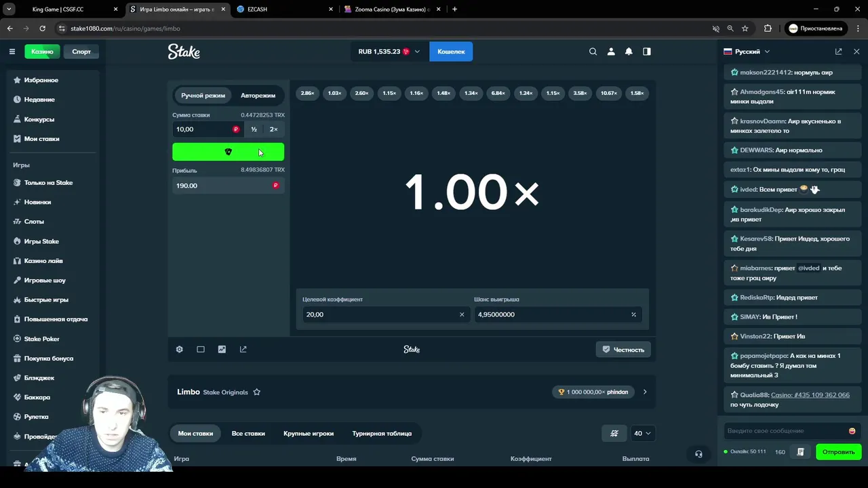Viewport: 868px width, 488px height.
Task: Bookmark this page in the address bar
Action: coord(745,28)
